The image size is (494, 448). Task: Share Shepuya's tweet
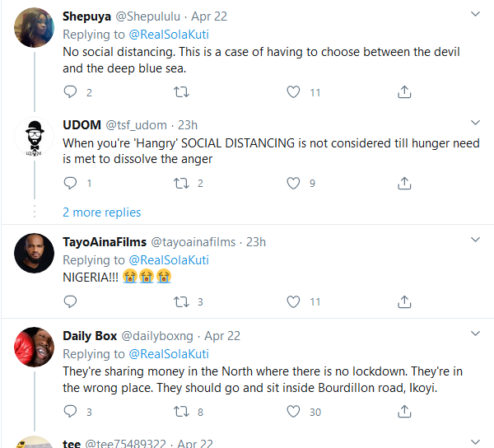(x=404, y=93)
